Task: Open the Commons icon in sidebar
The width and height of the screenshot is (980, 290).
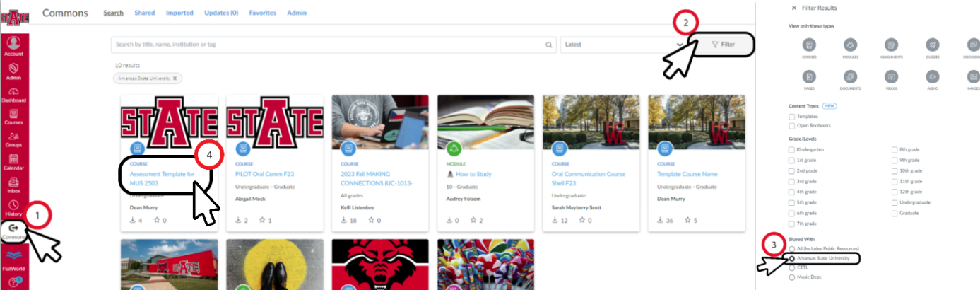Action: pyautogui.click(x=14, y=231)
